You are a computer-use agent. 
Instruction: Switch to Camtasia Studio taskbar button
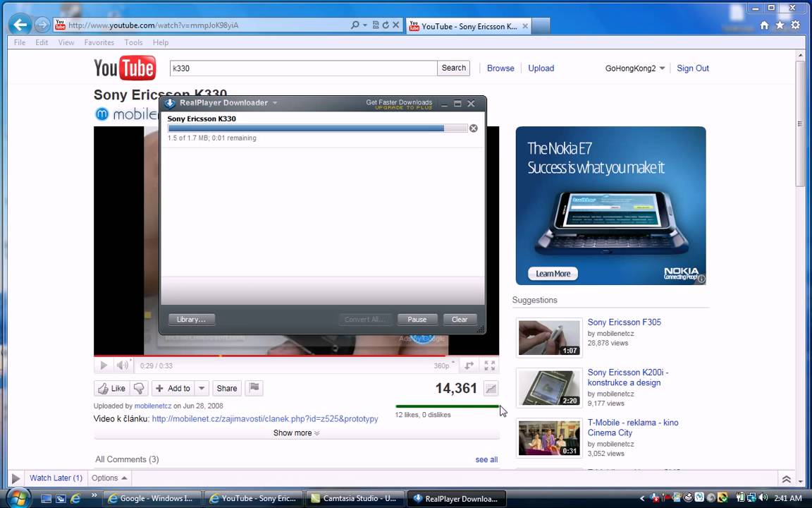[x=355, y=499]
